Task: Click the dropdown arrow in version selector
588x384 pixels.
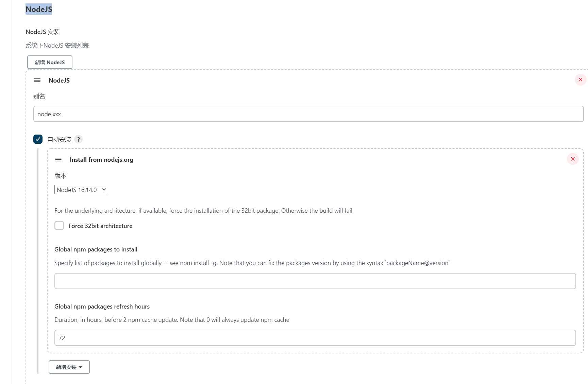Action: click(x=104, y=190)
